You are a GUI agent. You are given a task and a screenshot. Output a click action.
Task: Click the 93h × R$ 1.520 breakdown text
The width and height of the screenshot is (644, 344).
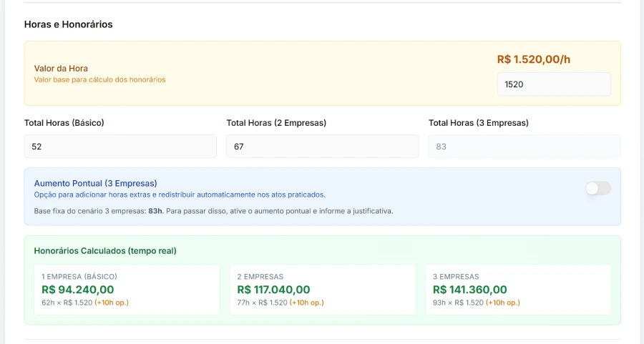459,303
